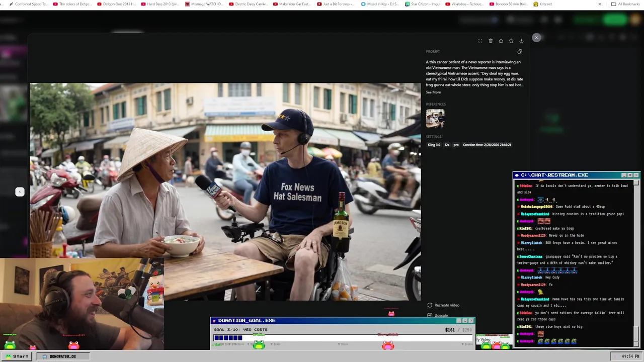Open fullscreen view icon in video panel

point(480,41)
